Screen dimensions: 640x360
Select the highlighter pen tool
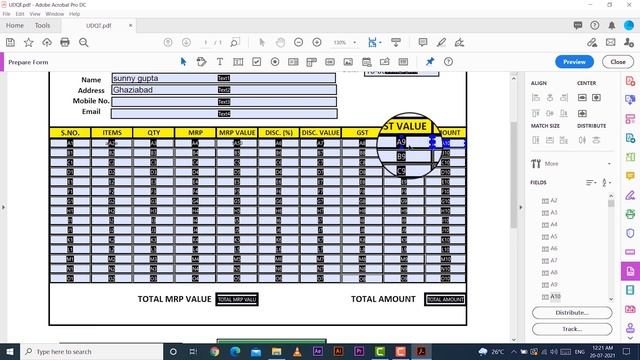pyautogui.click(x=441, y=42)
